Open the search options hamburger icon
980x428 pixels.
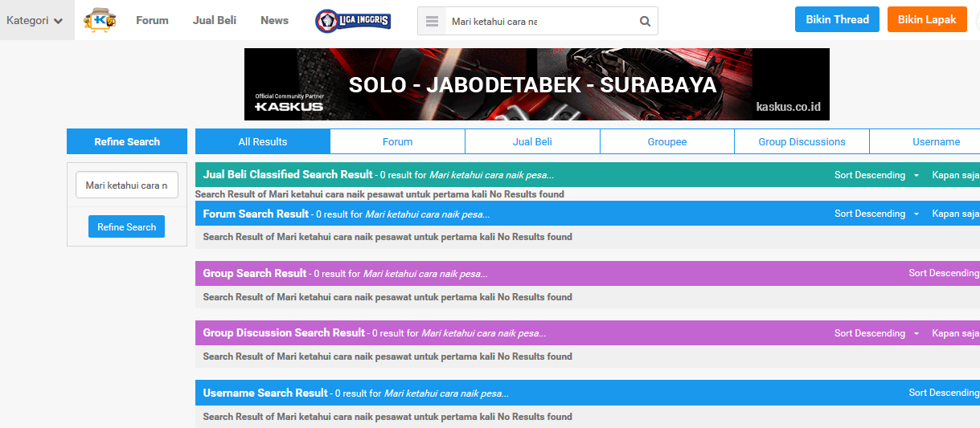[432, 22]
